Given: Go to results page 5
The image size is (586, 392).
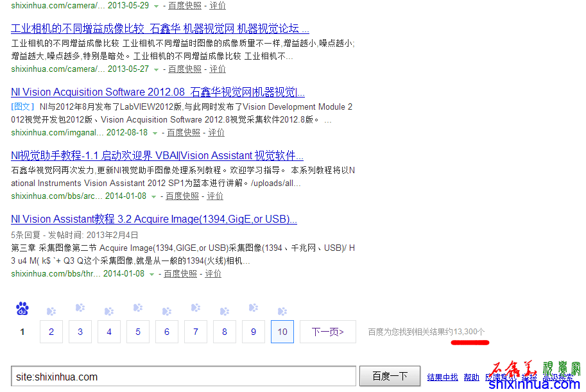Looking at the screenshot, I should click(x=138, y=332).
